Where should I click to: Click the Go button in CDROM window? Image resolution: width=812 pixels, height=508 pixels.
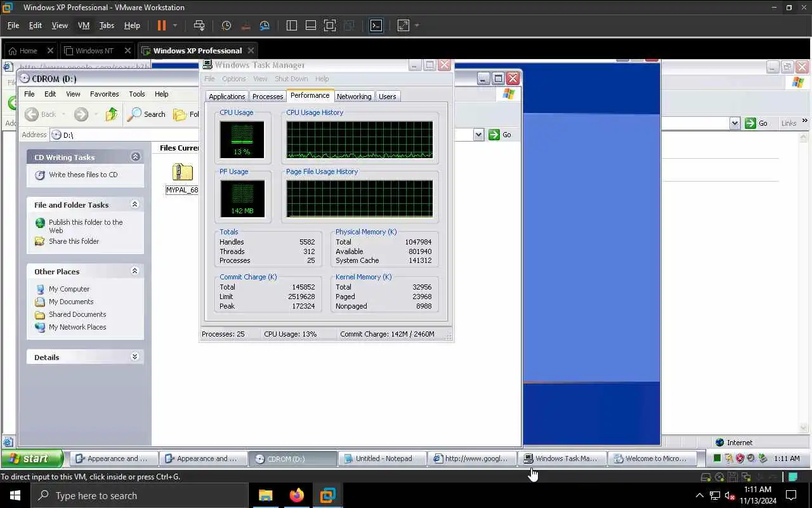(x=501, y=135)
